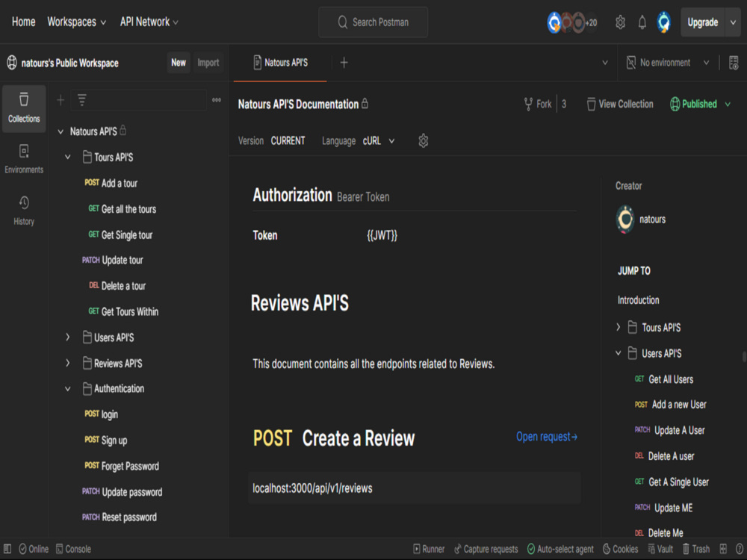
Task: Open the Upgrade dropdown arrow
Action: [x=734, y=22]
